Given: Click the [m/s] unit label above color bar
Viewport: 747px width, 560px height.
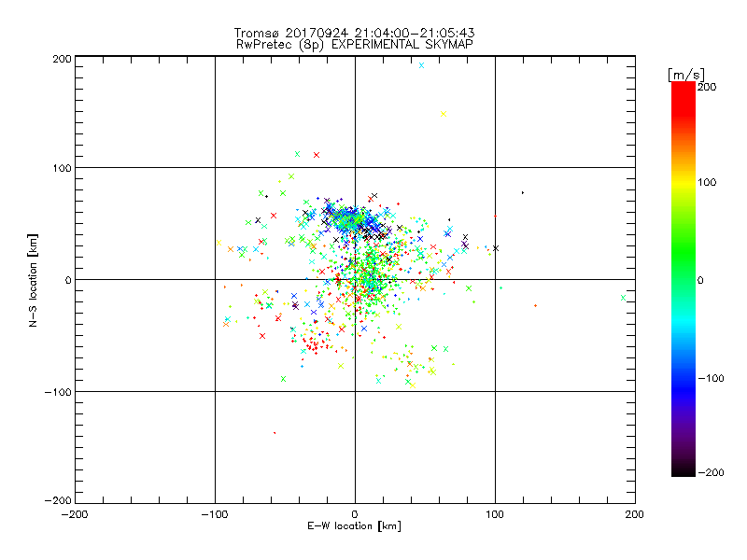Looking at the screenshot, I should point(686,75).
